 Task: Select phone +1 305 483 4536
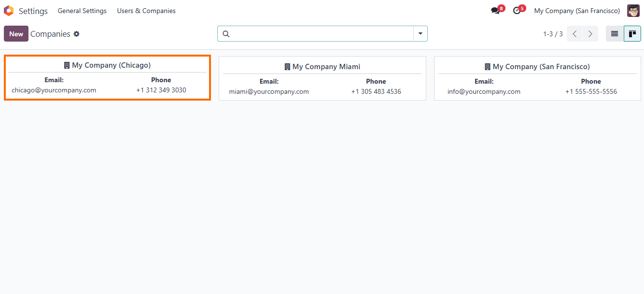(x=376, y=91)
